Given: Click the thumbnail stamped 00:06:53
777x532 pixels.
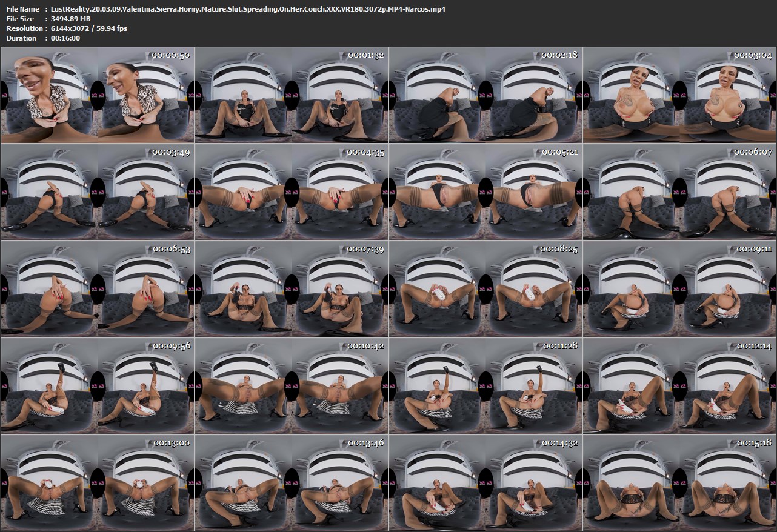Looking at the screenshot, I should tap(98, 288).
